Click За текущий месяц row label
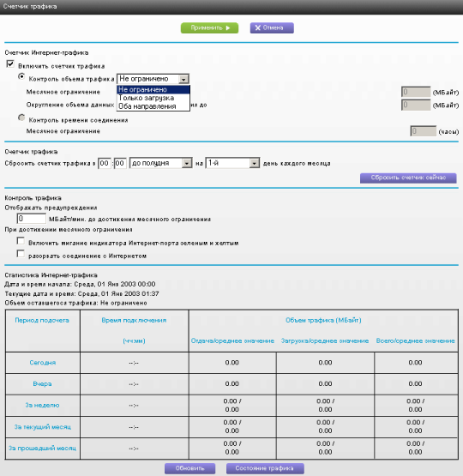Image resolution: width=463 pixels, height=476 pixels. point(43,427)
